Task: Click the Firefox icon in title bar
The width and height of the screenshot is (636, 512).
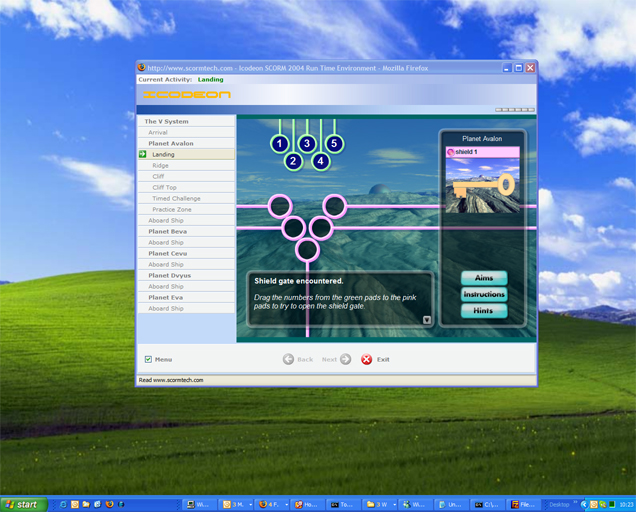Action: point(142,67)
